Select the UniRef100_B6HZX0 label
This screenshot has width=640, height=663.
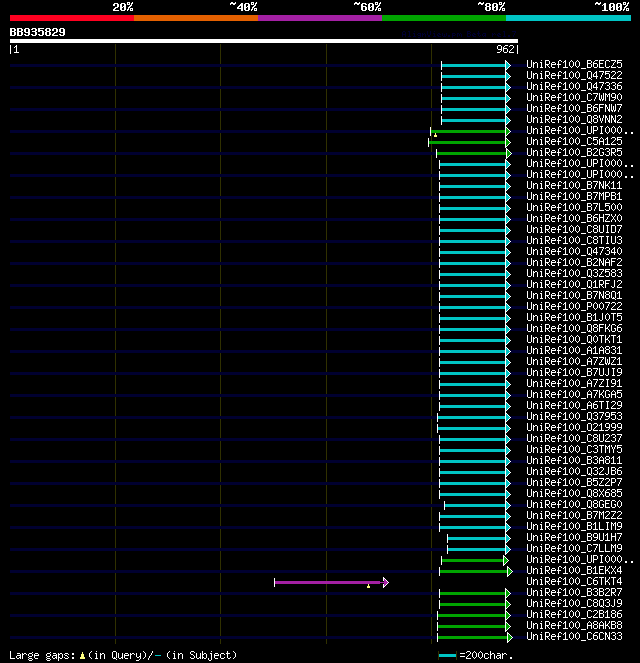[x=574, y=219]
